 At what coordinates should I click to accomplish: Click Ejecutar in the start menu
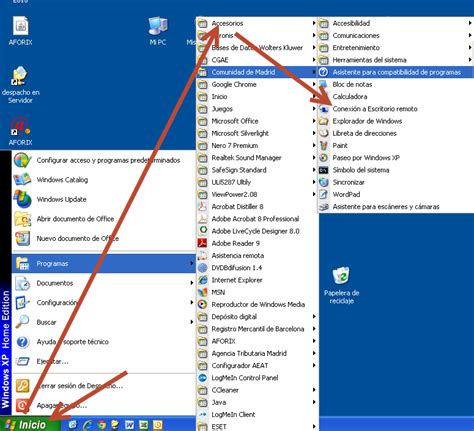[x=104, y=361]
